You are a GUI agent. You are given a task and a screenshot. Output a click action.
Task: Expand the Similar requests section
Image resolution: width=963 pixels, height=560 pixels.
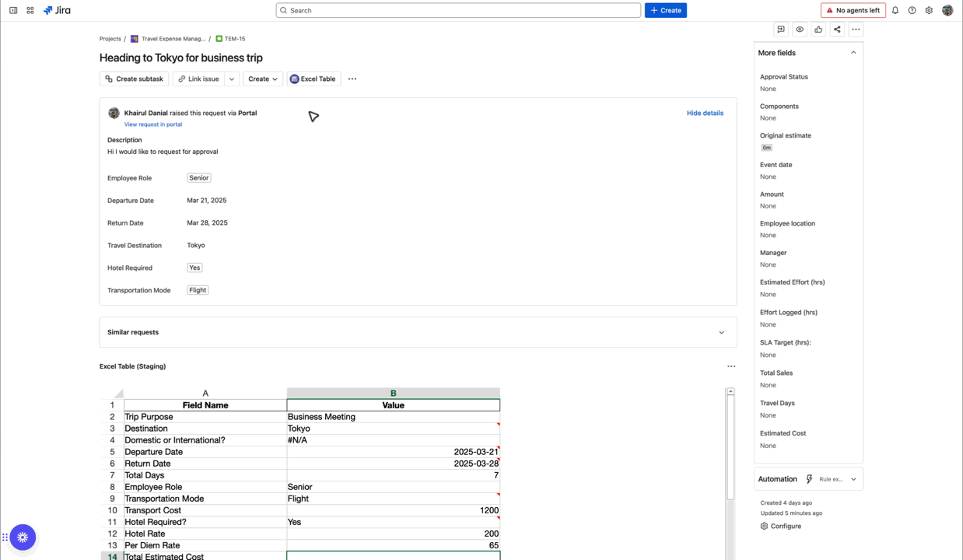coord(721,332)
